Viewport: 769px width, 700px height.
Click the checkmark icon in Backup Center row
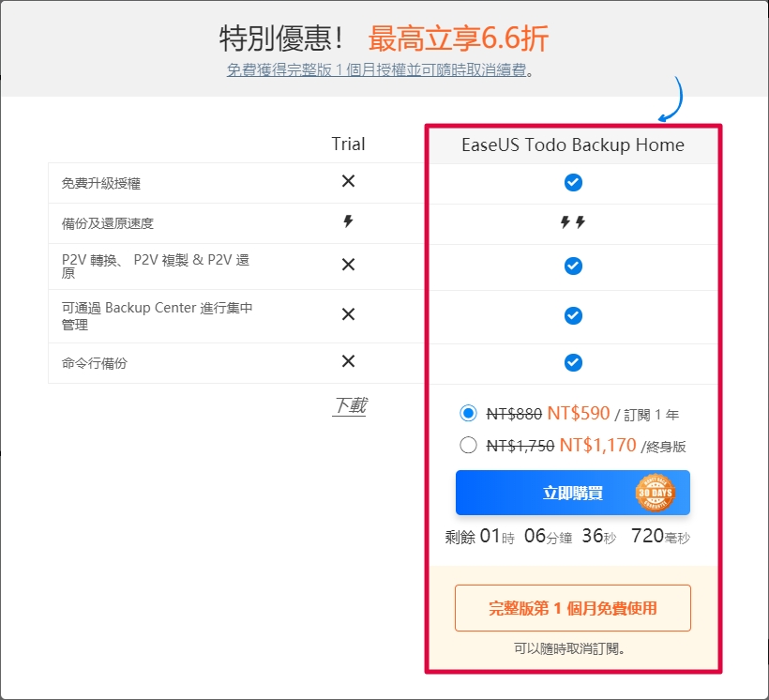point(573,315)
